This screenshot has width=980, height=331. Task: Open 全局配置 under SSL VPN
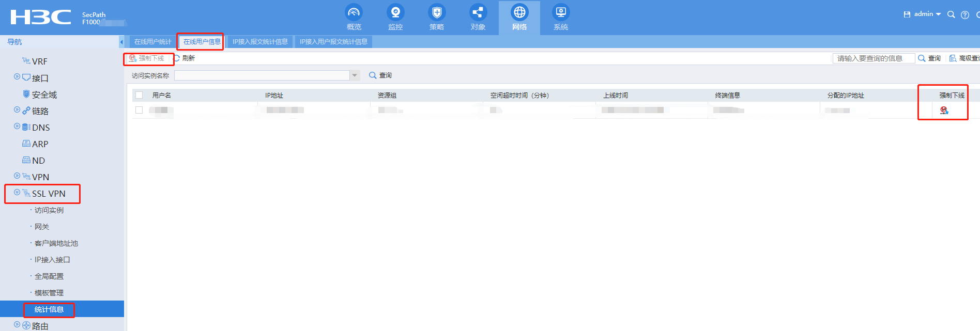pyautogui.click(x=49, y=276)
